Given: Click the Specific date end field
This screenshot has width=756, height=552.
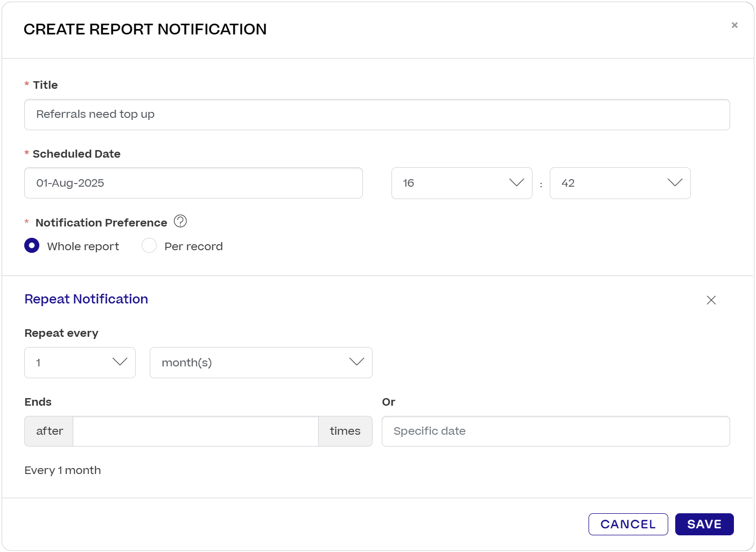Looking at the screenshot, I should pos(556,431).
